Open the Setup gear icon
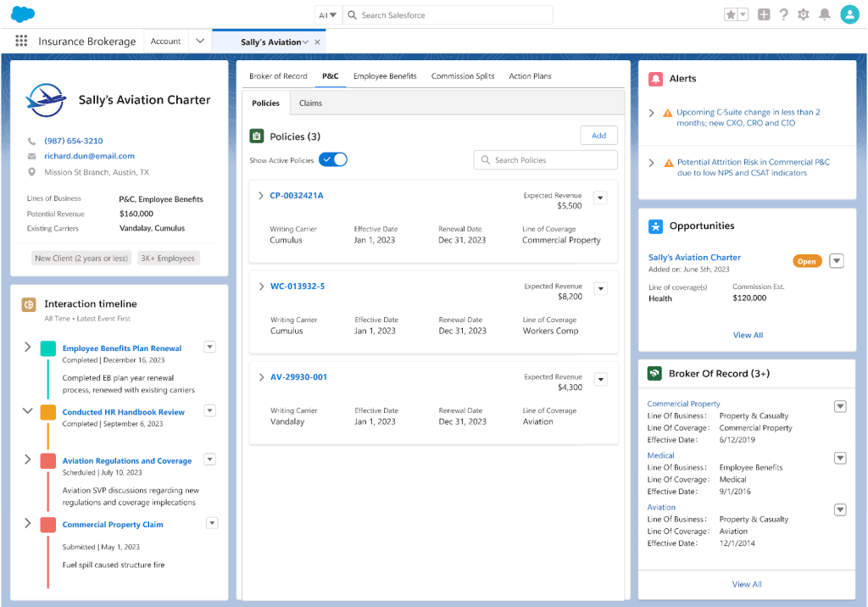This screenshot has height=607, width=868. pos(804,14)
